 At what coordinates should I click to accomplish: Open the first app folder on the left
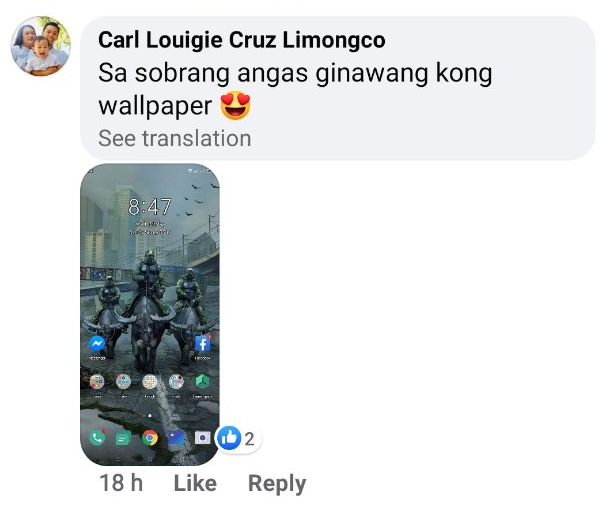(x=97, y=382)
